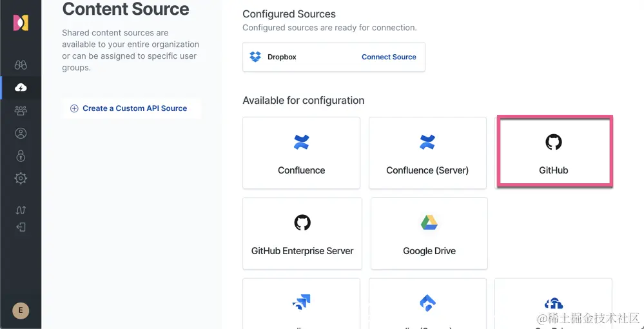644x329 pixels.
Task: Open the E user avatar
Action: [x=21, y=310]
